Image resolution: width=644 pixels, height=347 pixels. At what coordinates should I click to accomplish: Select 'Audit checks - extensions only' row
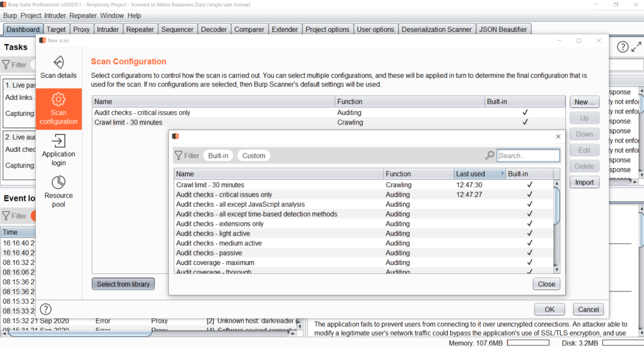(x=363, y=224)
